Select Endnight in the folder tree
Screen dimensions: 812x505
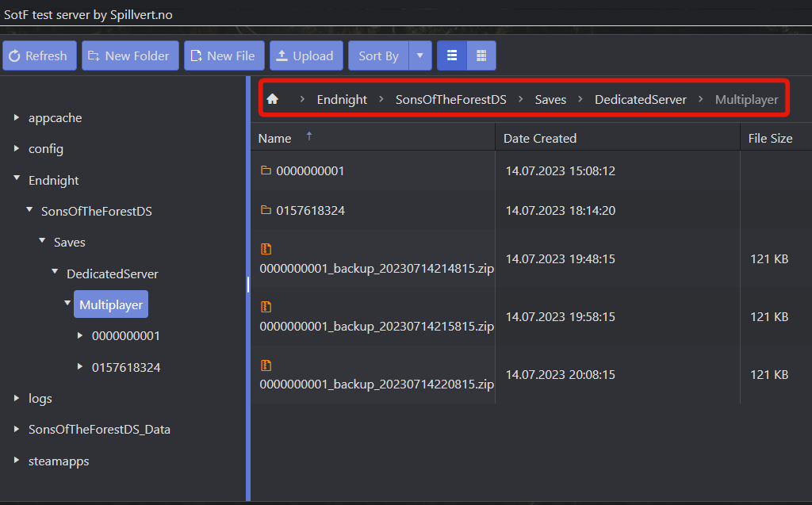[x=53, y=180]
